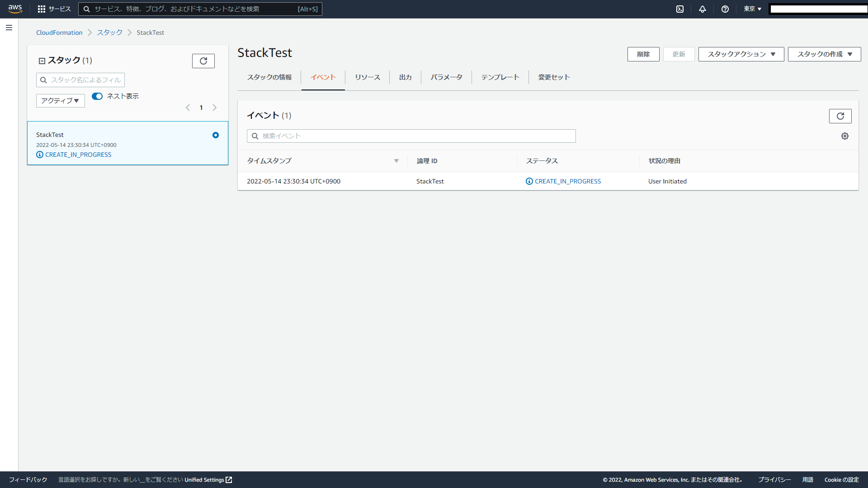
Task: Expand the スタックアクション dropdown
Action: point(741,54)
